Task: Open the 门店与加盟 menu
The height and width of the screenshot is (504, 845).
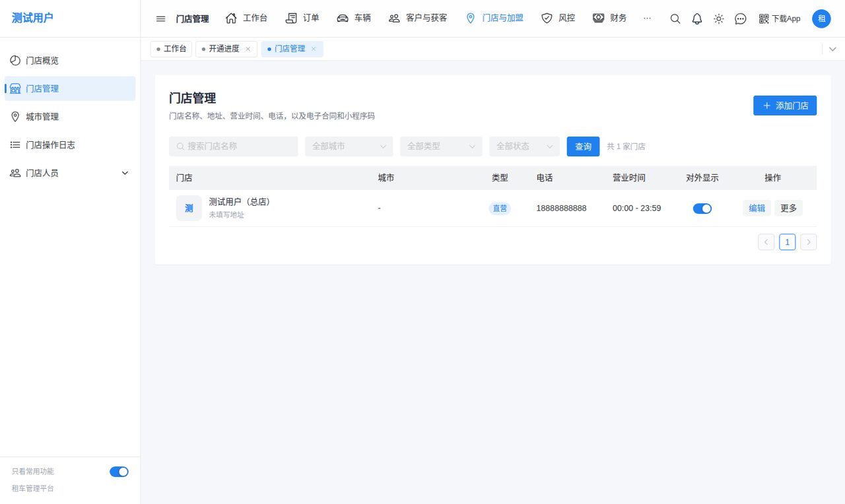Action: click(x=494, y=18)
